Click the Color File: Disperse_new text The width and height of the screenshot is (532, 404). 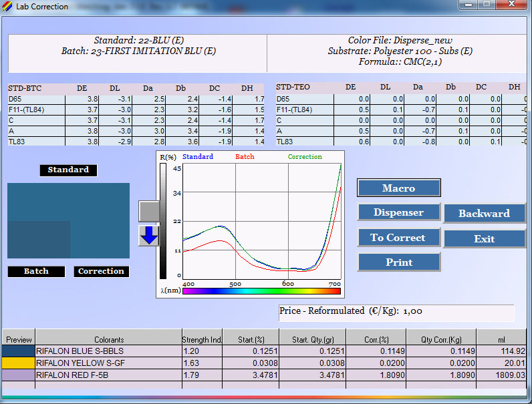pos(400,40)
